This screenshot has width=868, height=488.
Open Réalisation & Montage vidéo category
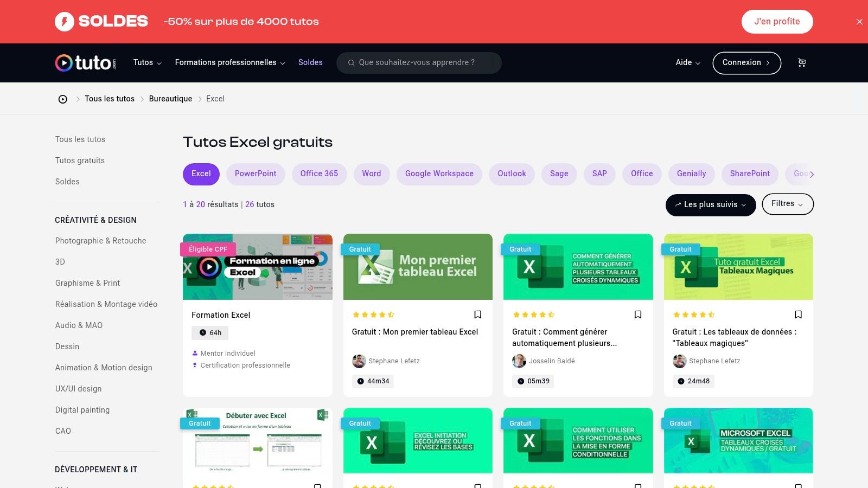click(x=106, y=304)
